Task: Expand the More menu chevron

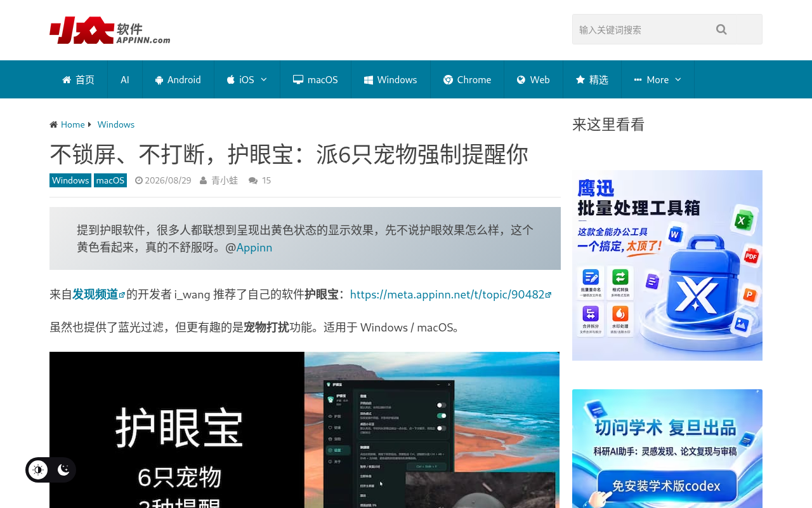Action: point(678,79)
